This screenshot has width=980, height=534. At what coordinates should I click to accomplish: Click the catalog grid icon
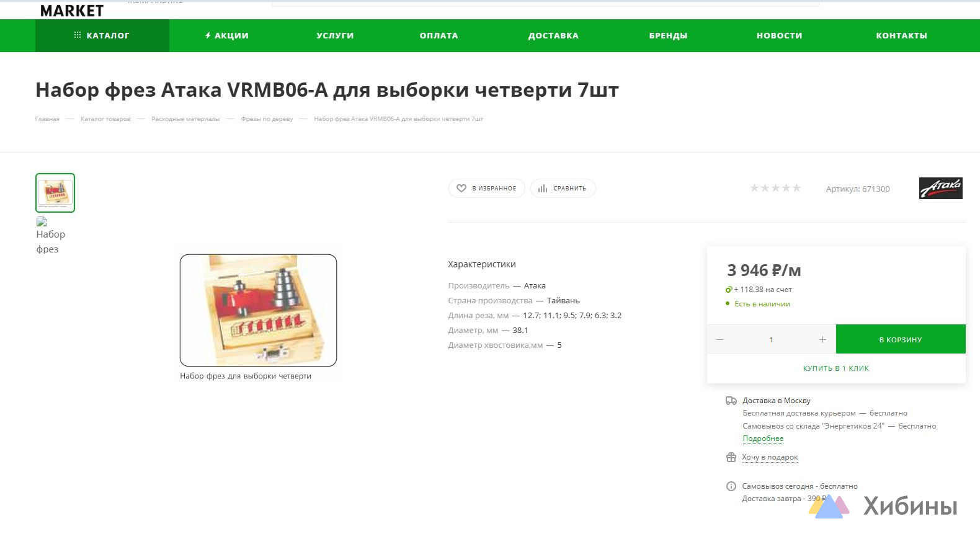coord(78,35)
